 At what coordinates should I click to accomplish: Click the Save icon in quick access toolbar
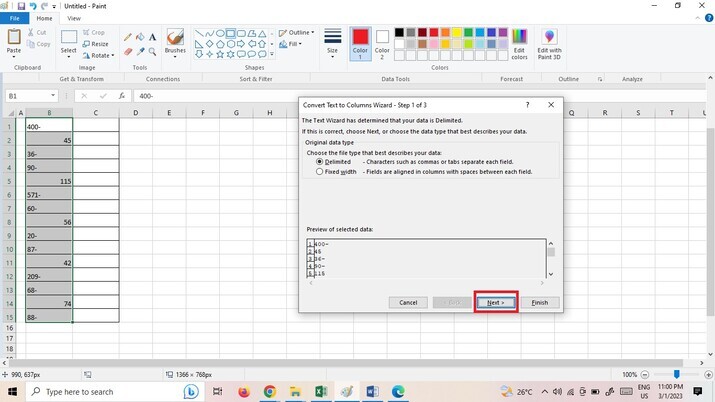coord(21,6)
